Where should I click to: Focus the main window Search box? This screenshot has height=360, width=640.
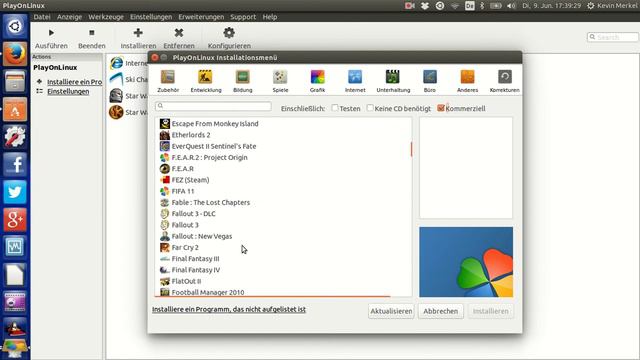tap(612, 37)
